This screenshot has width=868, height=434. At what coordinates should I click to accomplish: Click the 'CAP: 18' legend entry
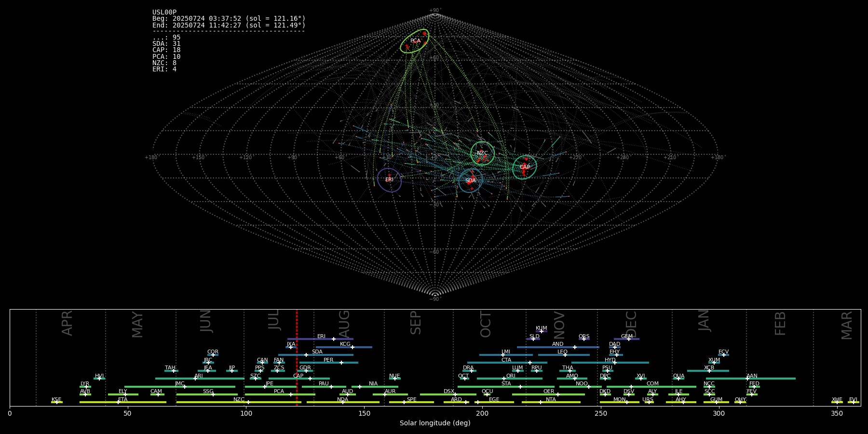(x=166, y=50)
